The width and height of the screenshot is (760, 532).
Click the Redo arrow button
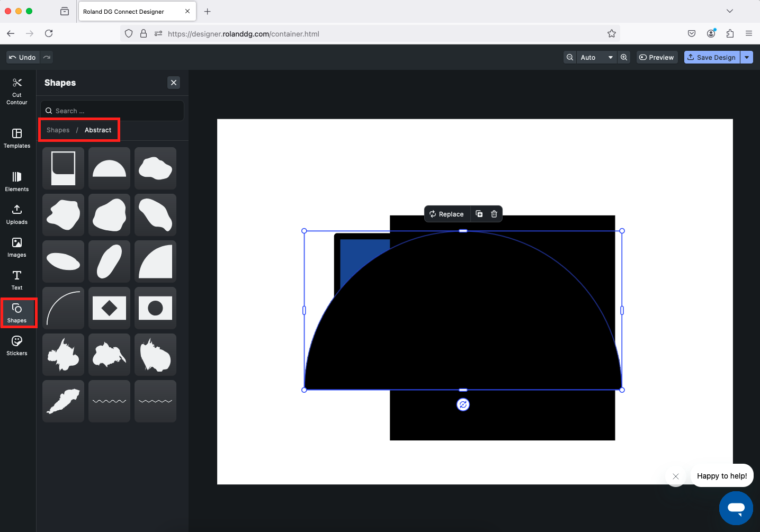(47, 57)
